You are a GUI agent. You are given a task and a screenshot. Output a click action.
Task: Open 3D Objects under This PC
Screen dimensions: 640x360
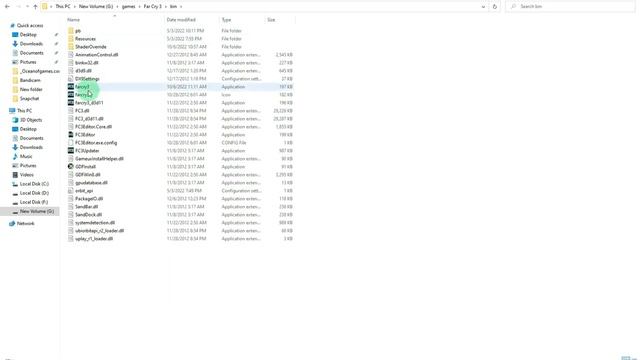[31, 120]
